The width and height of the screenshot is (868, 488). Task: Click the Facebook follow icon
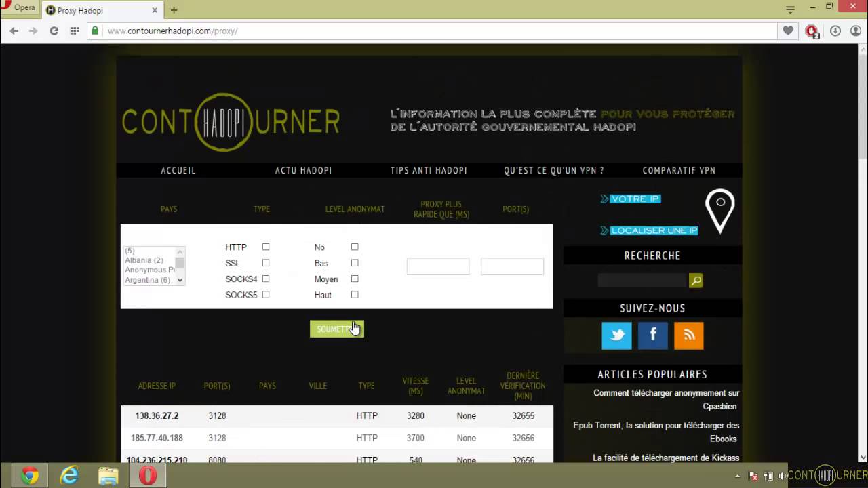coord(653,335)
